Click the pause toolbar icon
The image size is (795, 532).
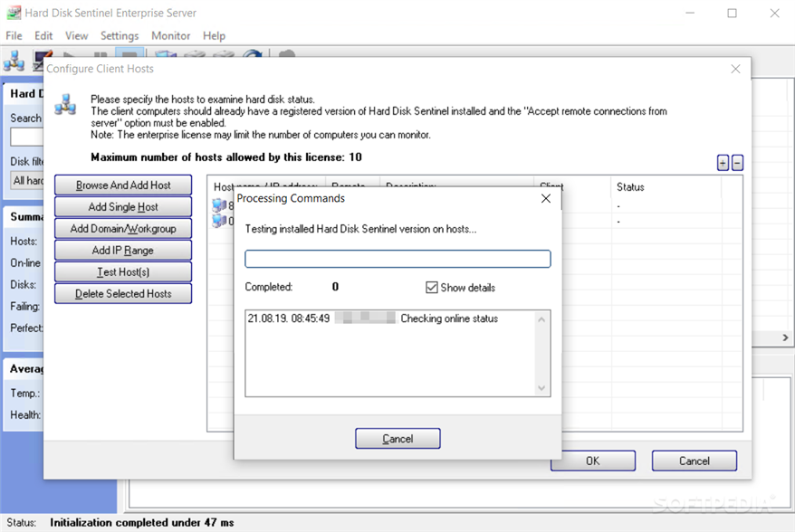(x=101, y=53)
